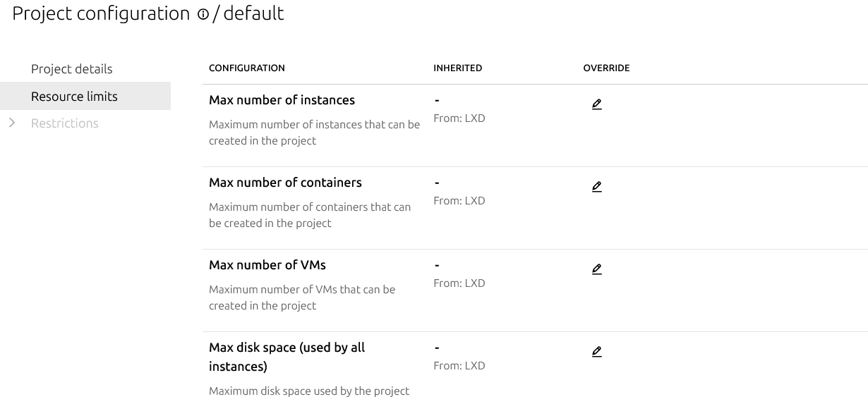This screenshot has width=868, height=411.
Task: Edit override for Max number of instances
Action: point(597,104)
